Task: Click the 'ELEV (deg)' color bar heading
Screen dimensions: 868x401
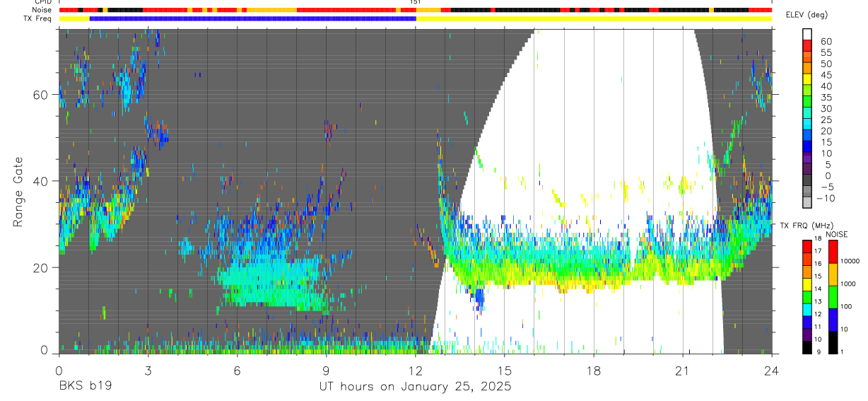Action: (807, 15)
